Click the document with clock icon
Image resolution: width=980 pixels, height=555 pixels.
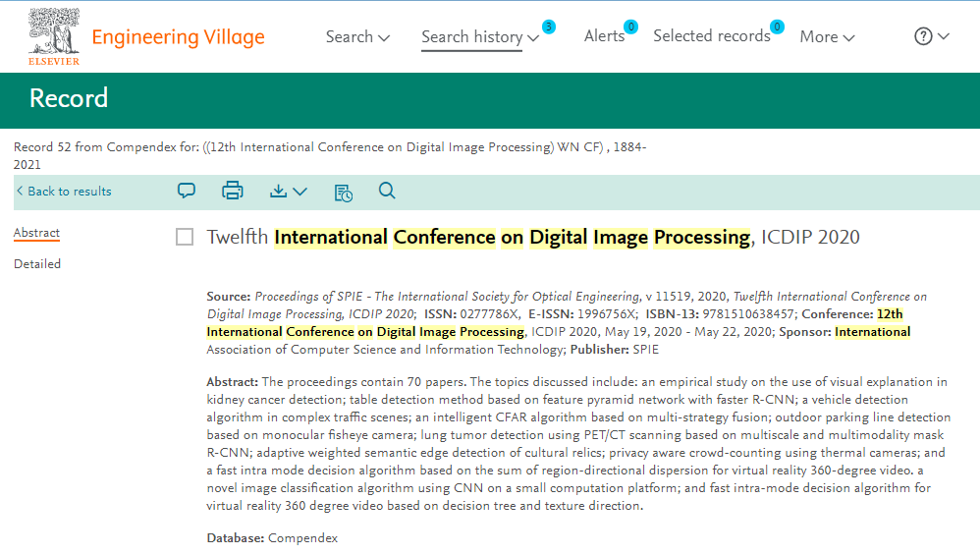[x=343, y=193]
